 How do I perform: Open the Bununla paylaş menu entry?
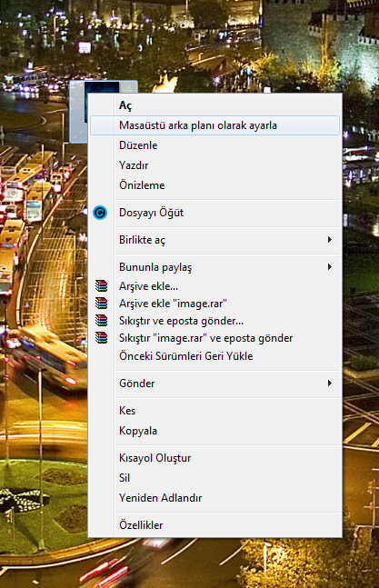(214, 267)
